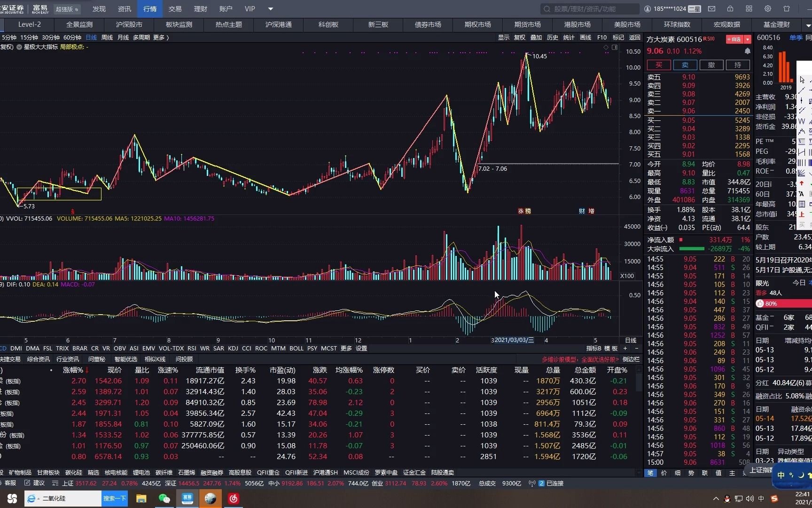Click the green 大宗流入 flow bar

tap(692, 249)
